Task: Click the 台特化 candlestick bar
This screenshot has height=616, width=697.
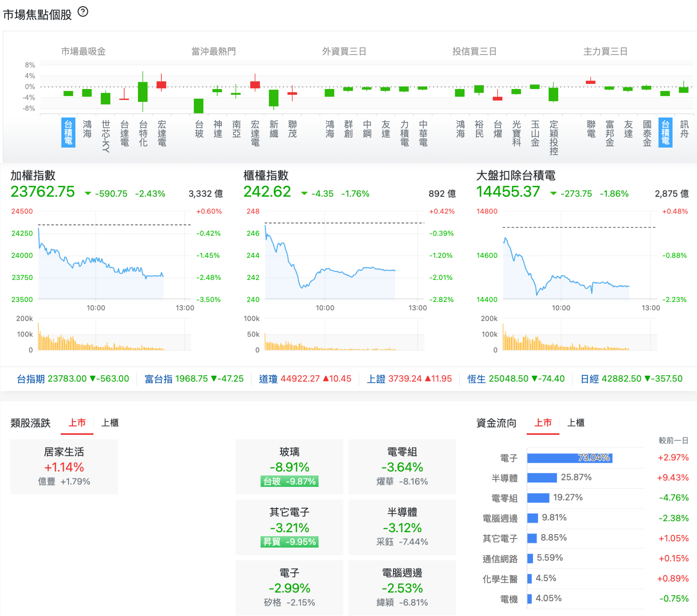Action: tap(143, 92)
